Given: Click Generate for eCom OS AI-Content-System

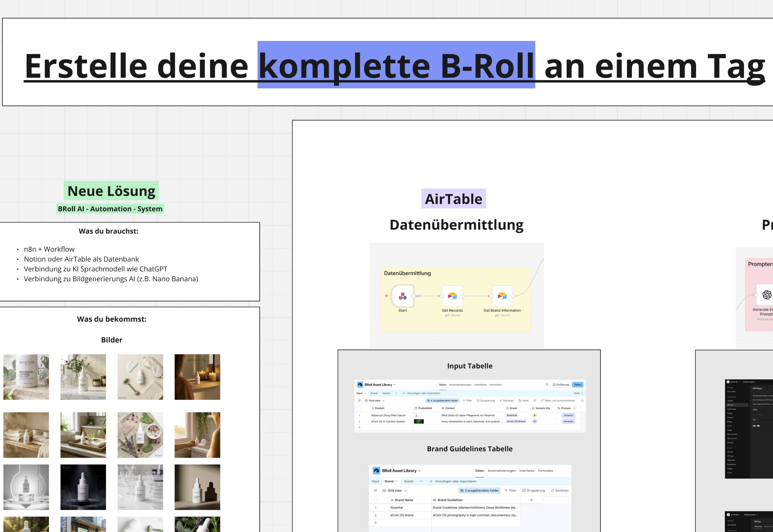Looking at the screenshot, I should [568, 421].
